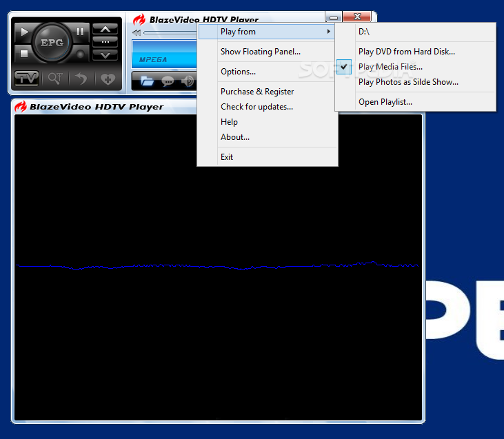
Task: Click the open folder icon
Action: 147,81
